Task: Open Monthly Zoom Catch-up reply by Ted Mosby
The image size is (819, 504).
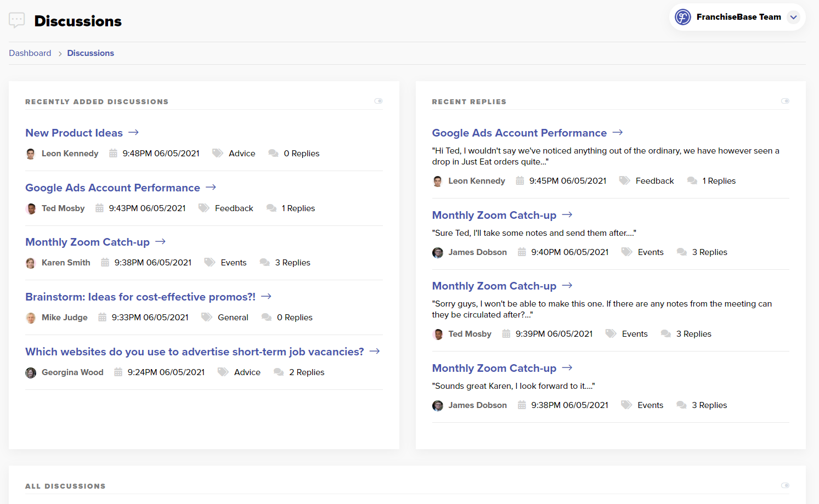Action: [494, 286]
